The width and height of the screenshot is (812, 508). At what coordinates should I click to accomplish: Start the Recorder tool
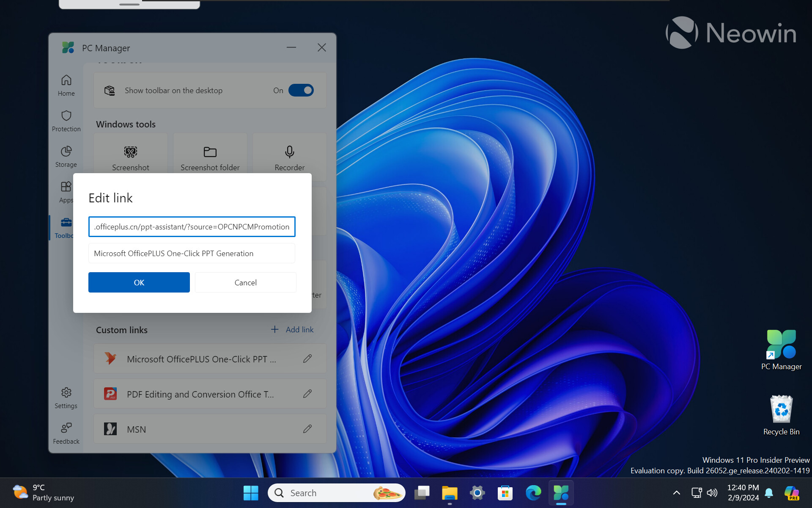tap(290, 157)
